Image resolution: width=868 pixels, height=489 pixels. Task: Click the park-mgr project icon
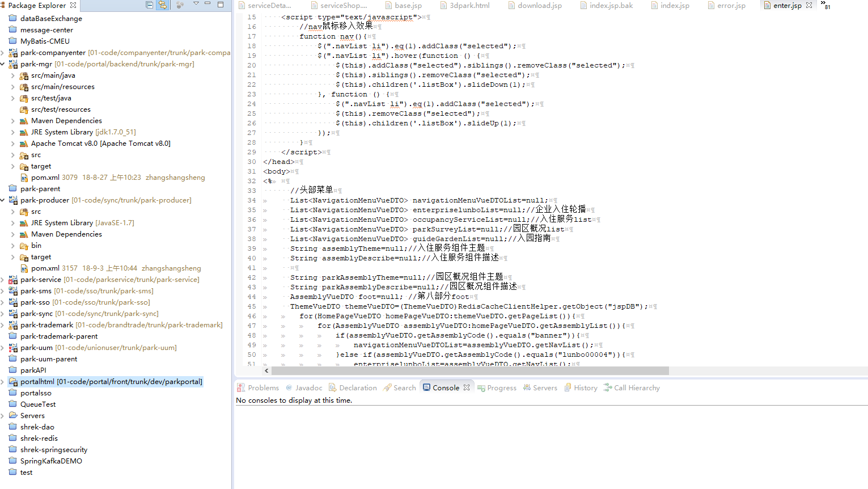point(13,64)
